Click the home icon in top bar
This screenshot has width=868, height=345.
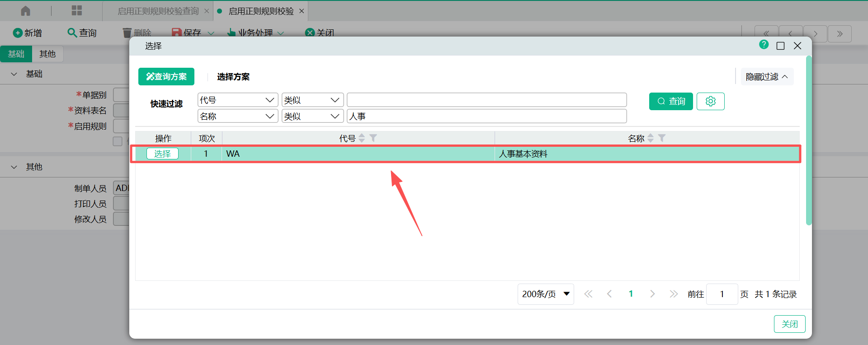click(x=26, y=11)
